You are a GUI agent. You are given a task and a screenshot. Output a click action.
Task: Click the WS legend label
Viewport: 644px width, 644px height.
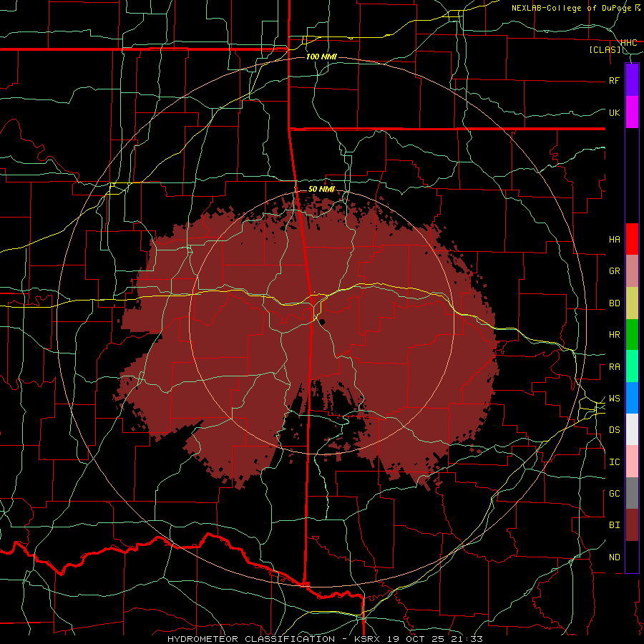[615, 399]
